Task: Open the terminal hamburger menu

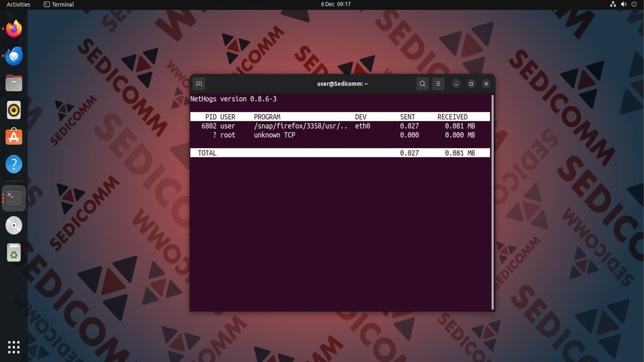Action: tap(438, 84)
